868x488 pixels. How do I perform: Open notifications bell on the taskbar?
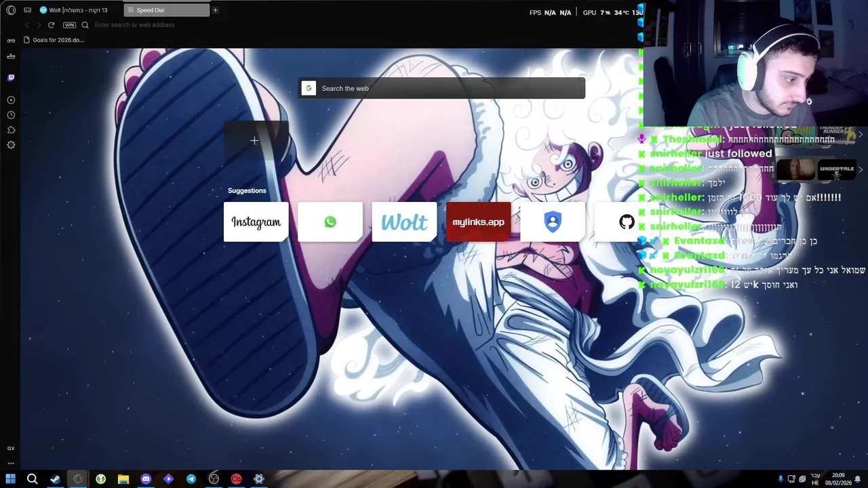pyautogui.click(x=858, y=479)
